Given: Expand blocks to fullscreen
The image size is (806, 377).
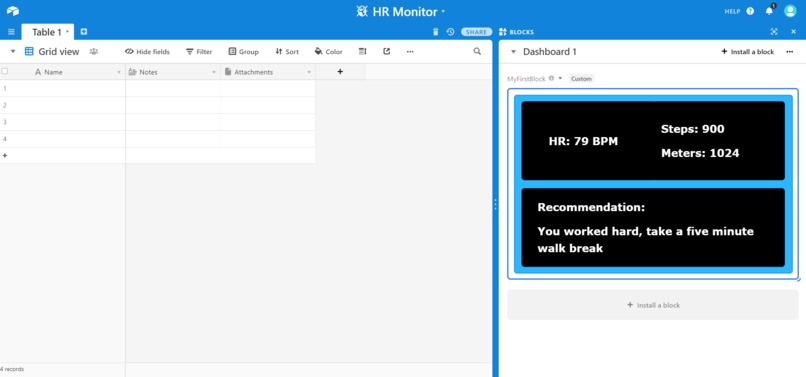Looking at the screenshot, I should (x=774, y=32).
